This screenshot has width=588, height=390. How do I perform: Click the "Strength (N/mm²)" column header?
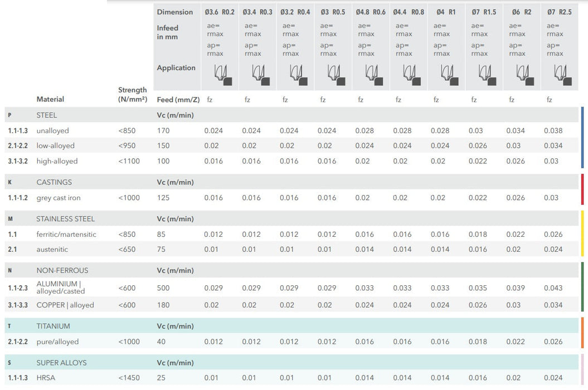tap(133, 95)
